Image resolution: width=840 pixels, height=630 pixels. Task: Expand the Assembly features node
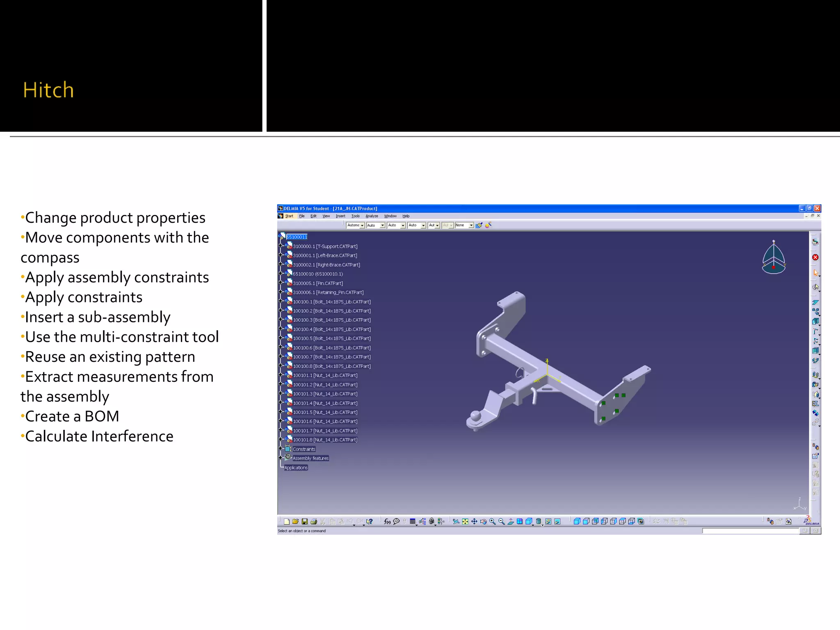coord(281,457)
